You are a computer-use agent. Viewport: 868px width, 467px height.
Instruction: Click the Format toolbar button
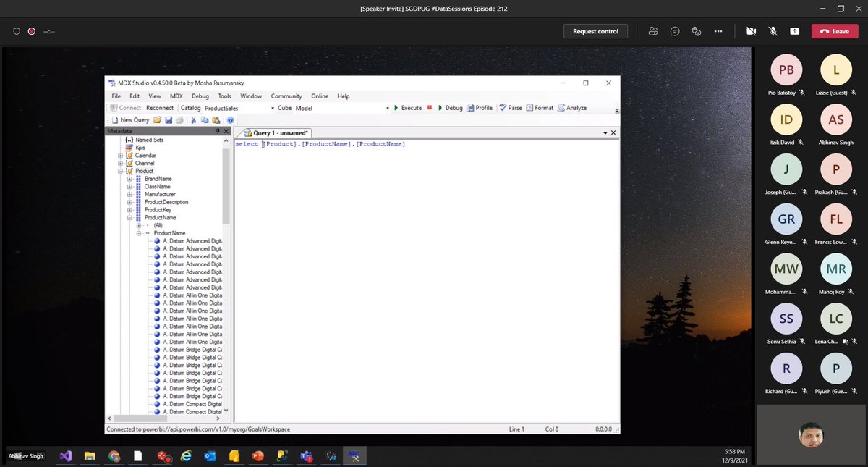pos(540,107)
